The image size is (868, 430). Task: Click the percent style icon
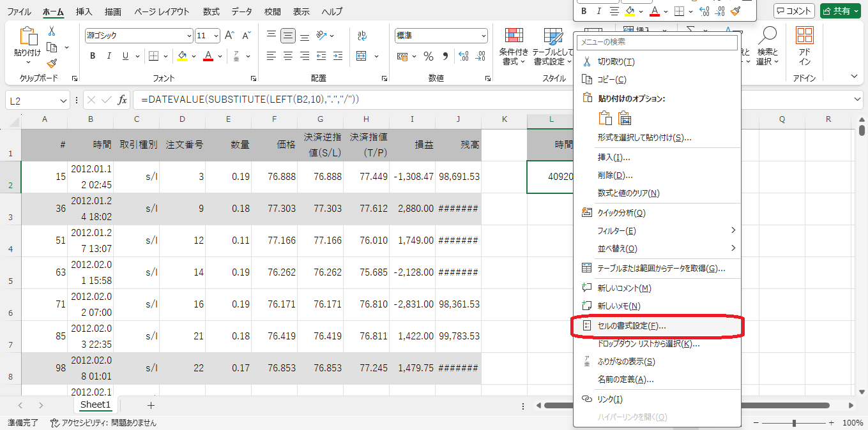(x=429, y=56)
